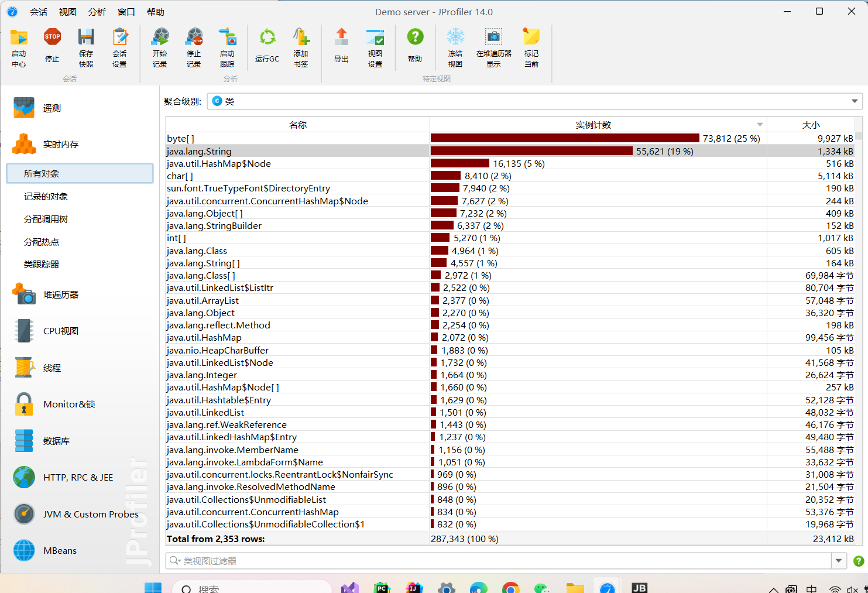Click Mark Current (标记当前) sticky note icon

coord(531,37)
